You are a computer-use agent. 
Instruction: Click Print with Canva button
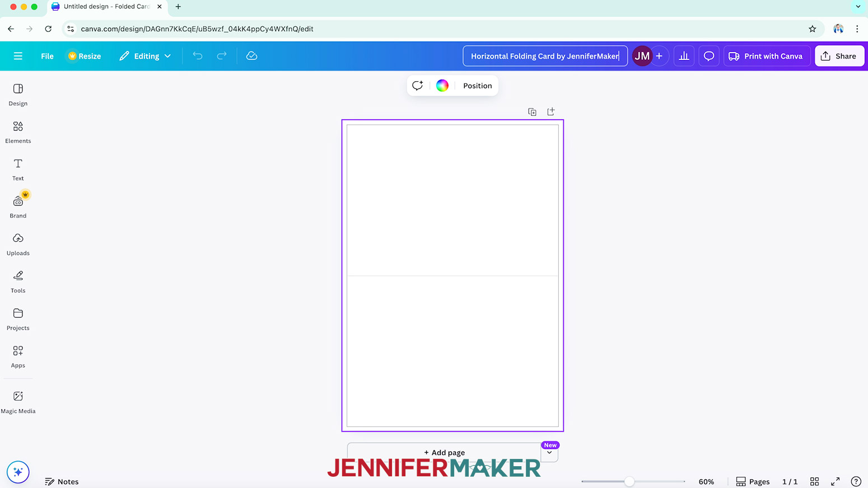pyautogui.click(x=766, y=56)
